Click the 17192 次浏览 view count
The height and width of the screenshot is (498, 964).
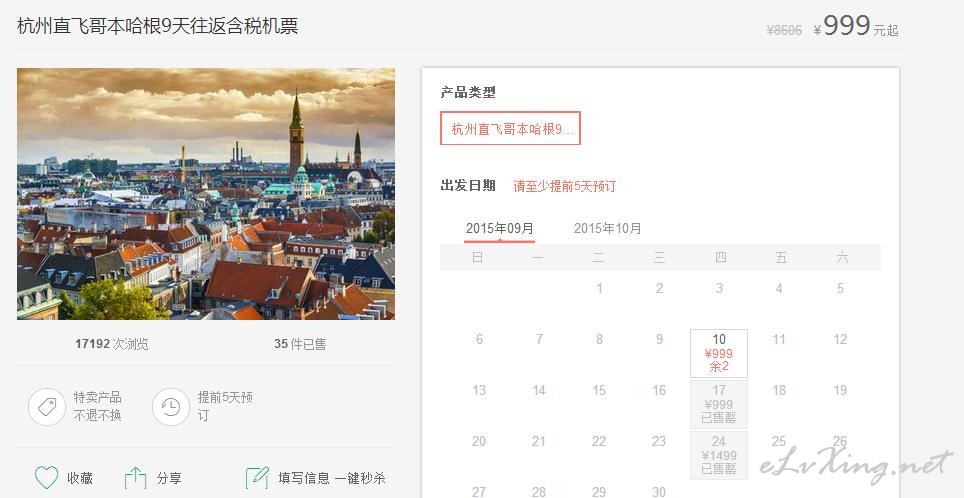point(112,344)
